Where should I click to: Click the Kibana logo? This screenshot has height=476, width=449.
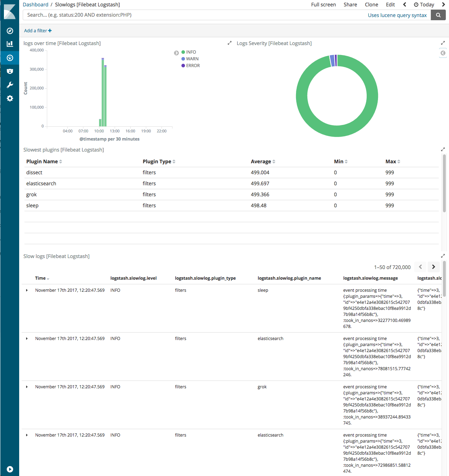coord(10,12)
